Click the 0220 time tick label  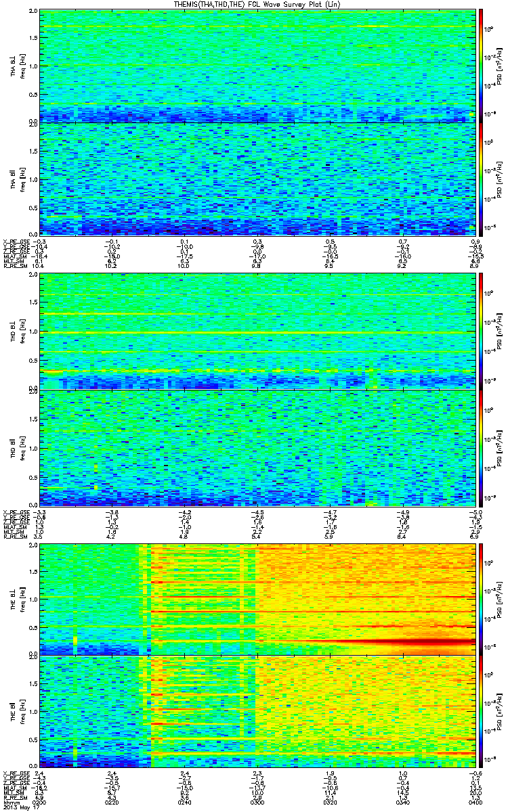click(112, 803)
